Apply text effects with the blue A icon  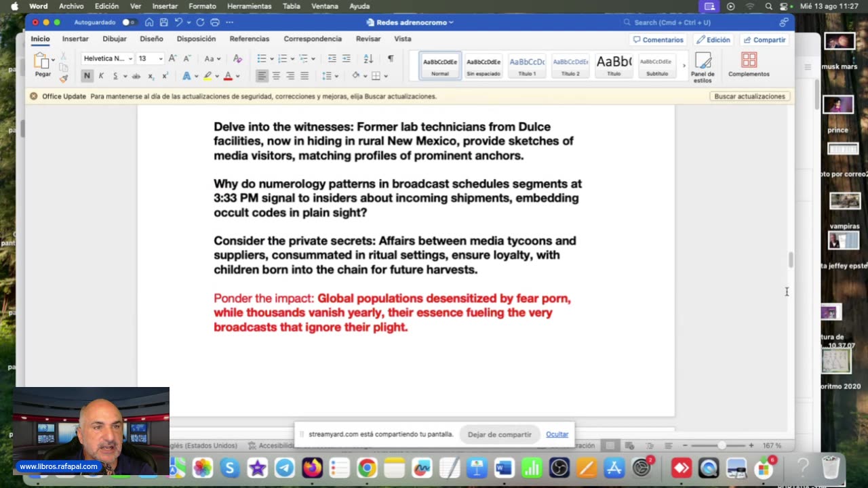point(186,76)
